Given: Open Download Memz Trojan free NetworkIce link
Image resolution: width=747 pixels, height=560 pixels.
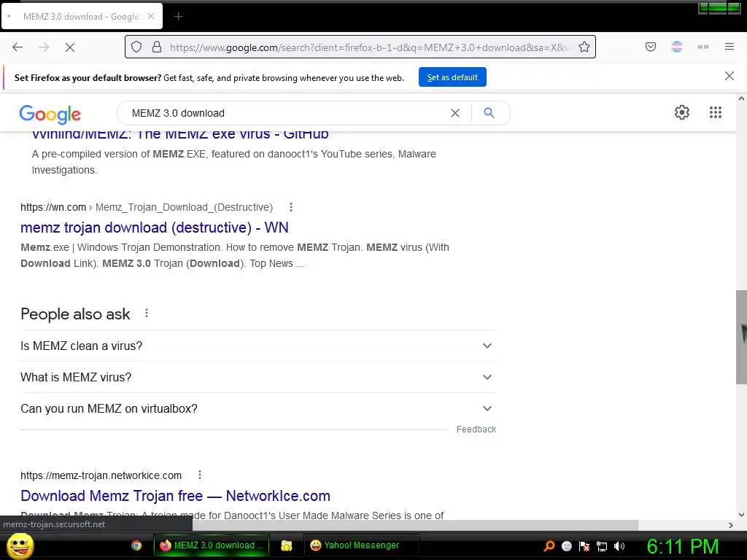Looking at the screenshot, I should (x=175, y=496).
